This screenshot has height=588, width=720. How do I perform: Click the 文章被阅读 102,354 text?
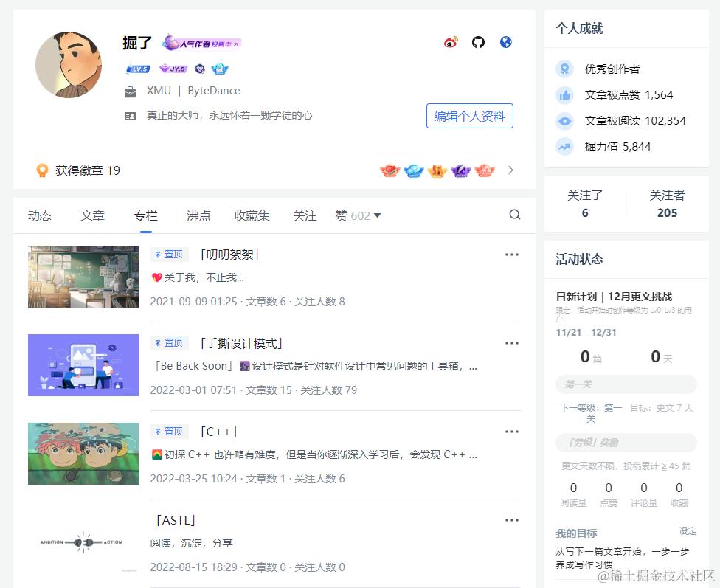point(635,121)
